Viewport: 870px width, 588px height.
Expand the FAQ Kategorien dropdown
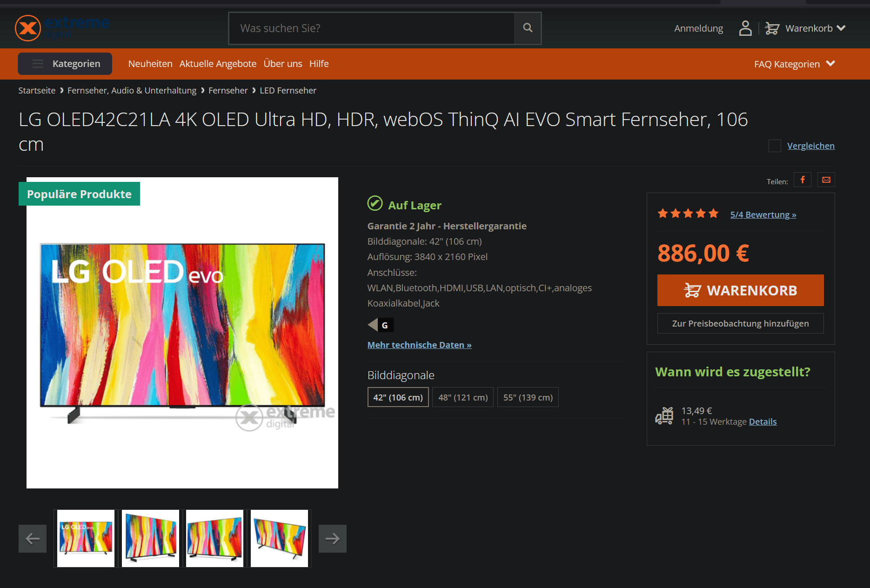coord(795,64)
